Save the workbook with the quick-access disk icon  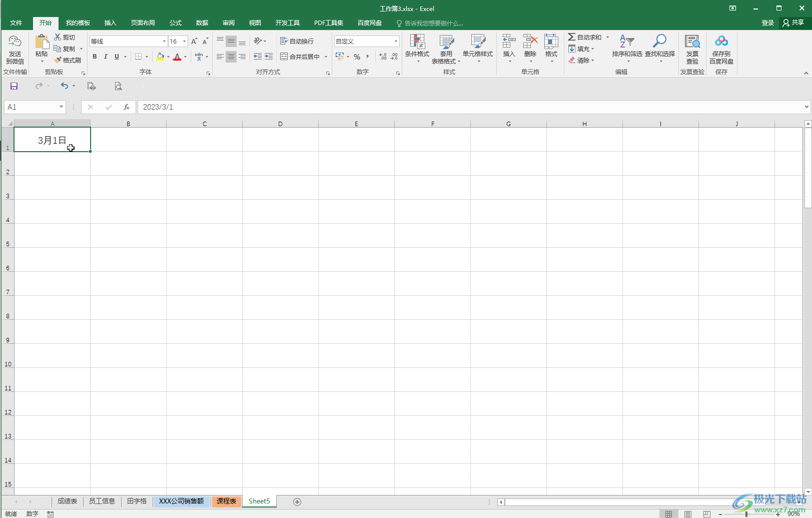(14, 86)
